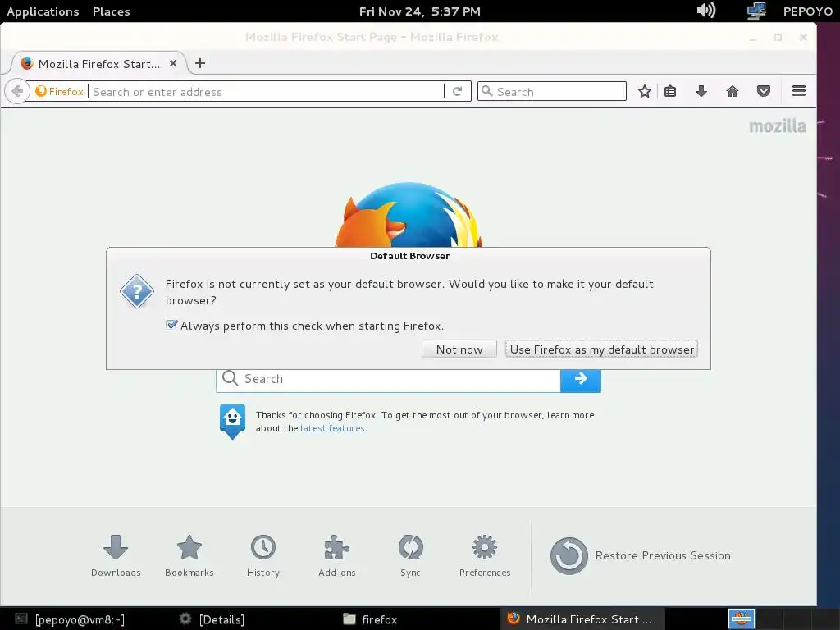Open the Pocket icon in toolbar
This screenshot has height=630, width=840.
(764, 92)
